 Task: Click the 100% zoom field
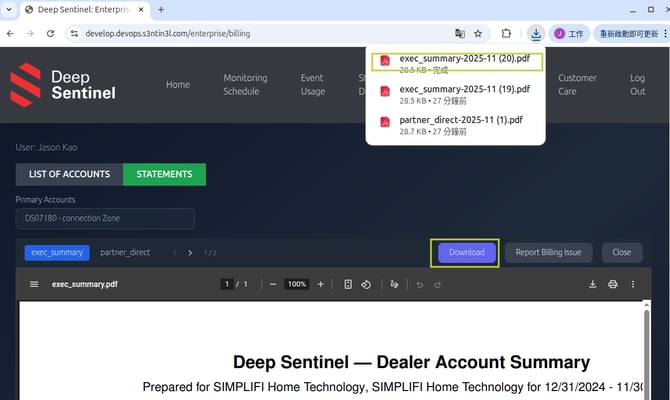[297, 284]
